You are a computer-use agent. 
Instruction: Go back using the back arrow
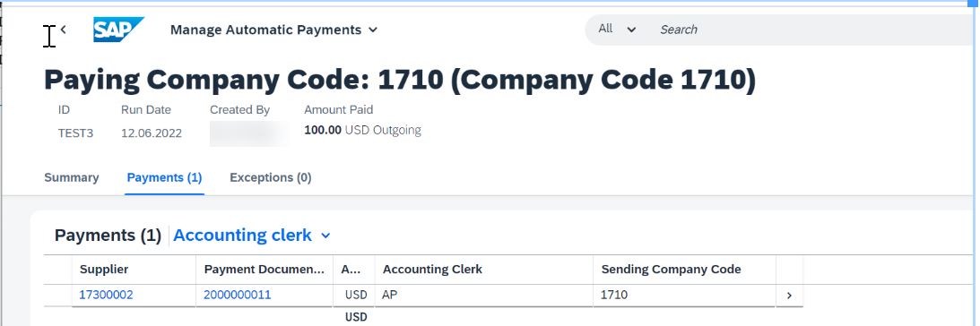coord(63,30)
